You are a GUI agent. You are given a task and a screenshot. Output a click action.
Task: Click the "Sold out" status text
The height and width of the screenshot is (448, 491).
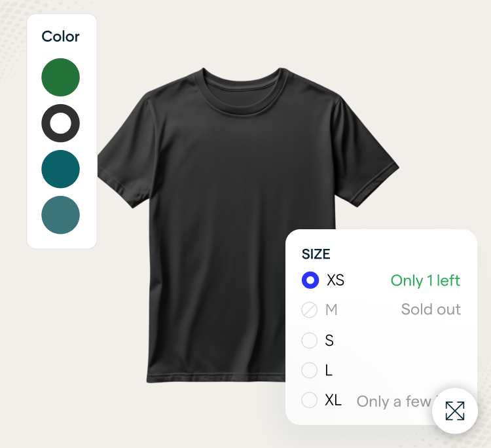click(431, 310)
